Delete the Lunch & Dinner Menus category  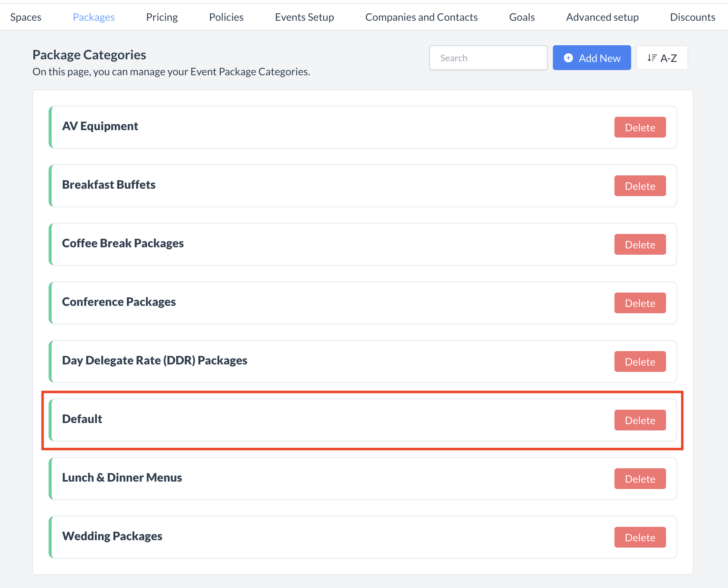point(640,479)
